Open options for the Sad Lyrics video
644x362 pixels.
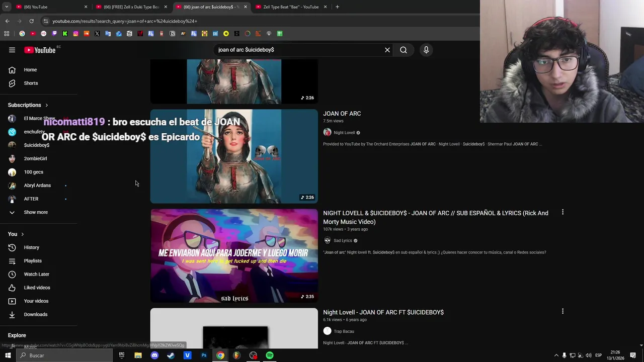562,212
